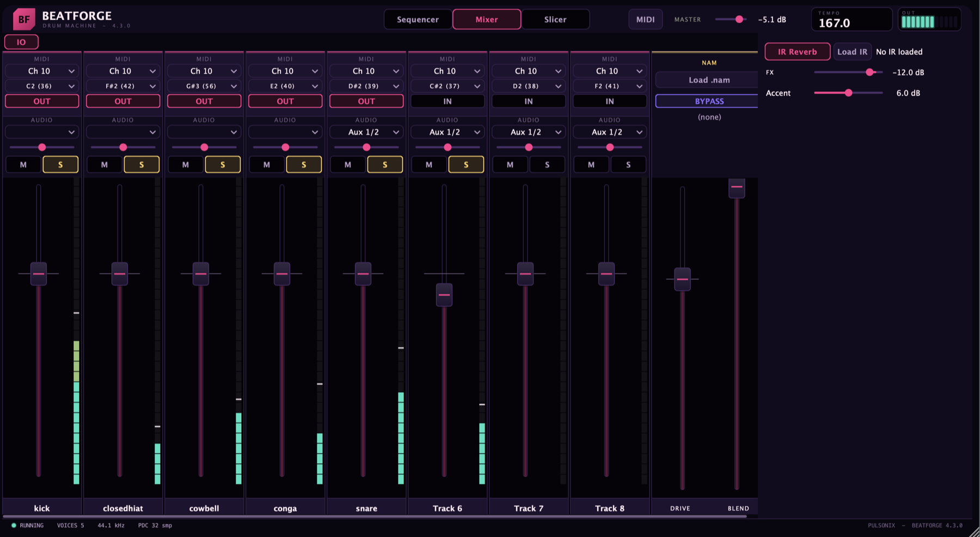Open the conga E2 (40) note dropdown
Screen dimensions: 980x537
point(285,86)
